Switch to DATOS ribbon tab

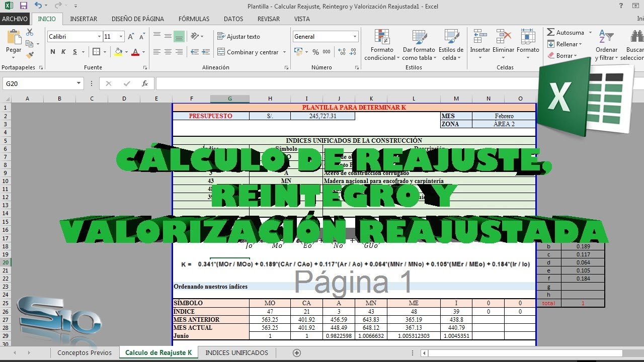coord(233,19)
